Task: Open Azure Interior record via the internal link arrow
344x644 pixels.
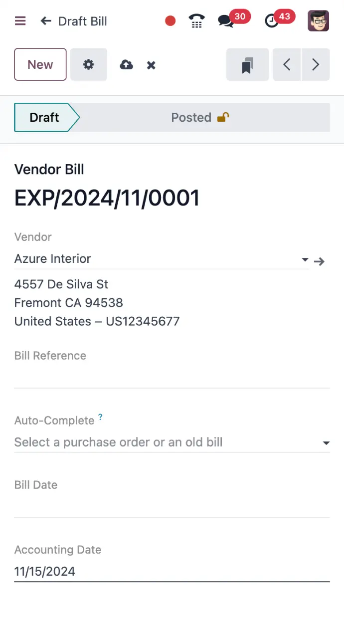Action: (x=319, y=260)
